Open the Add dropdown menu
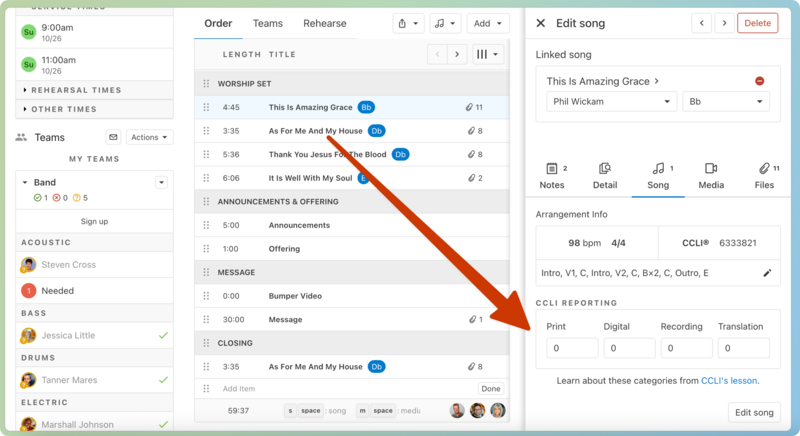 [x=488, y=23]
